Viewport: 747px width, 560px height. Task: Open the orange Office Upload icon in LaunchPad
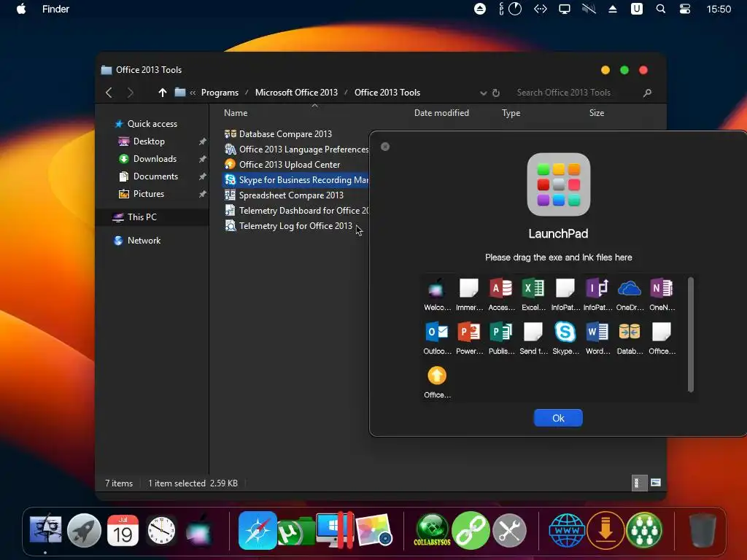[436, 382]
